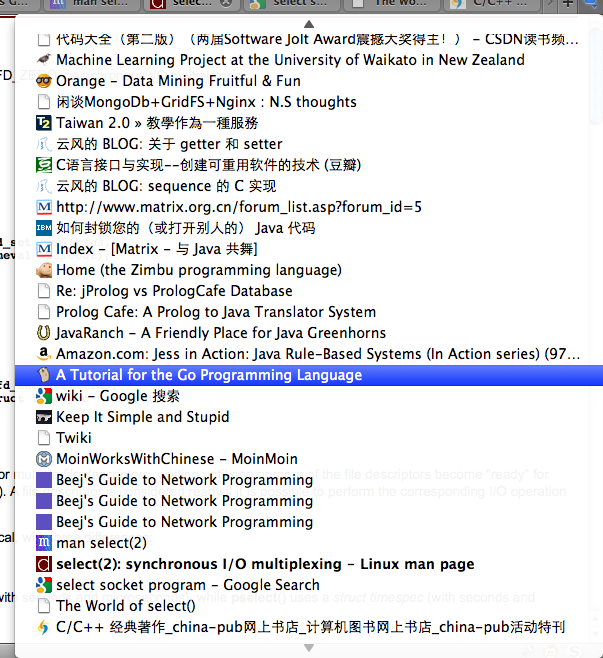Viewport: 603px width, 658px height.
Task: Click the up arrow above the tab list
Action: (x=309, y=24)
